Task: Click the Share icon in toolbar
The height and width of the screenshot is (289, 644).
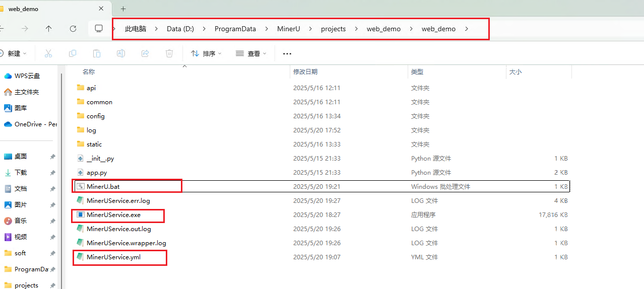Action: [x=145, y=53]
